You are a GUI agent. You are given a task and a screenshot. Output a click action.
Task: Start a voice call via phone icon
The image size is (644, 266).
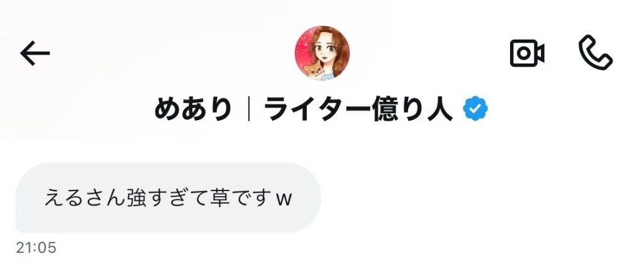point(596,53)
